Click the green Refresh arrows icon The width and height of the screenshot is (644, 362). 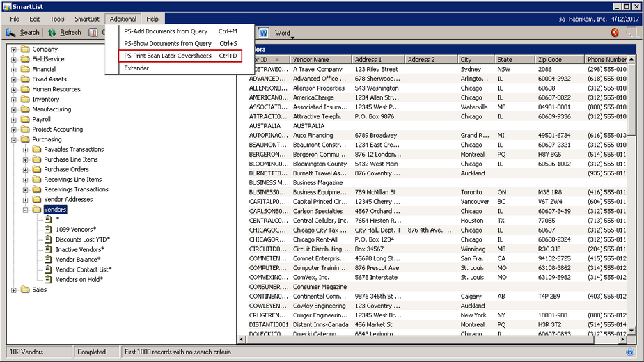pyautogui.click(x=52, y=33)
